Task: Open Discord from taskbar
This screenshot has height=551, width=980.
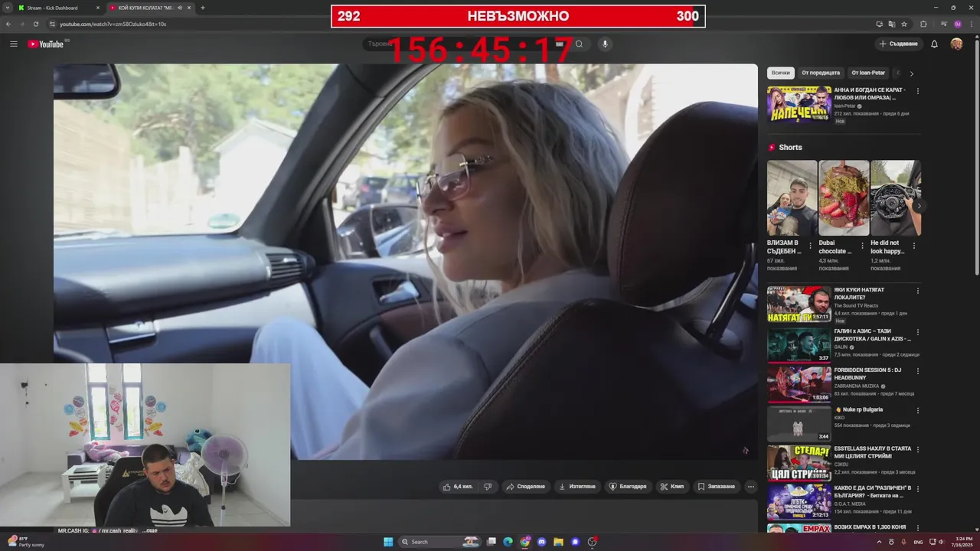Action: click(541, 542)
